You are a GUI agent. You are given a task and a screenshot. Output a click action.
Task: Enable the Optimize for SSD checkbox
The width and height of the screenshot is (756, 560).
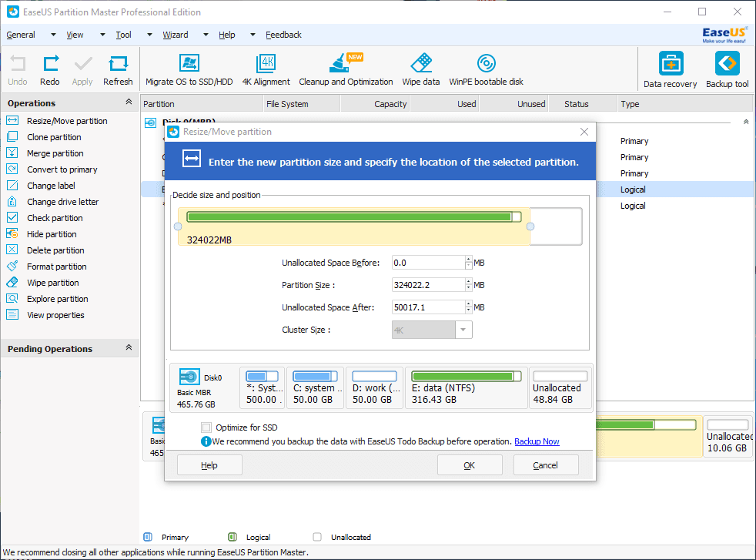206,427
